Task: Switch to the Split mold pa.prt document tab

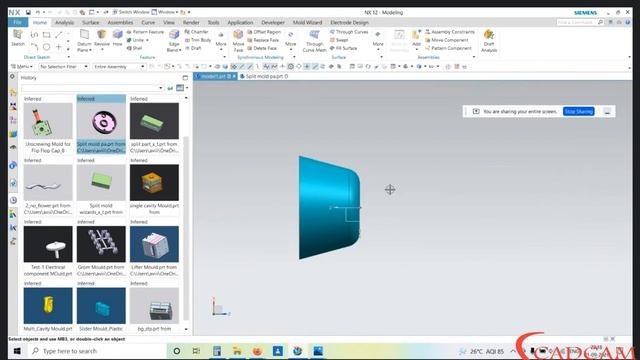Action: click(x=264, y=76)
